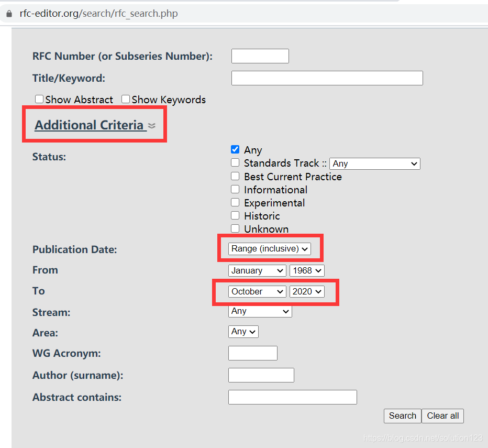Screen dimensions: 488x448
Task: Check the Standards Track status checkbox
Action: 235,162
